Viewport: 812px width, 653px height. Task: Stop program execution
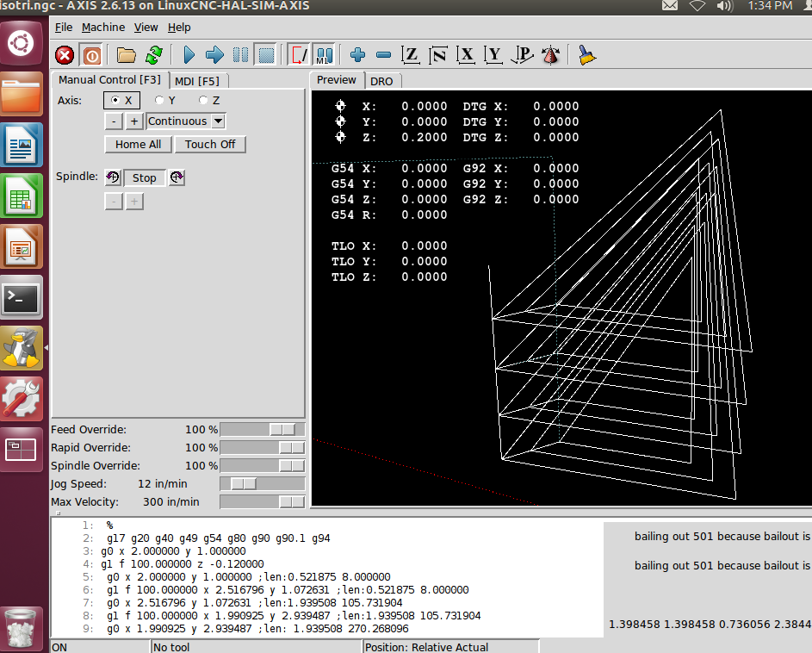coord(266,55)
